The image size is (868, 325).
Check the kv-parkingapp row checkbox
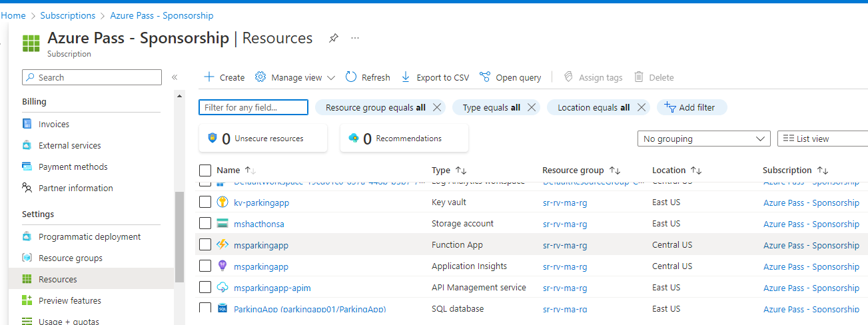pos(205,202)
